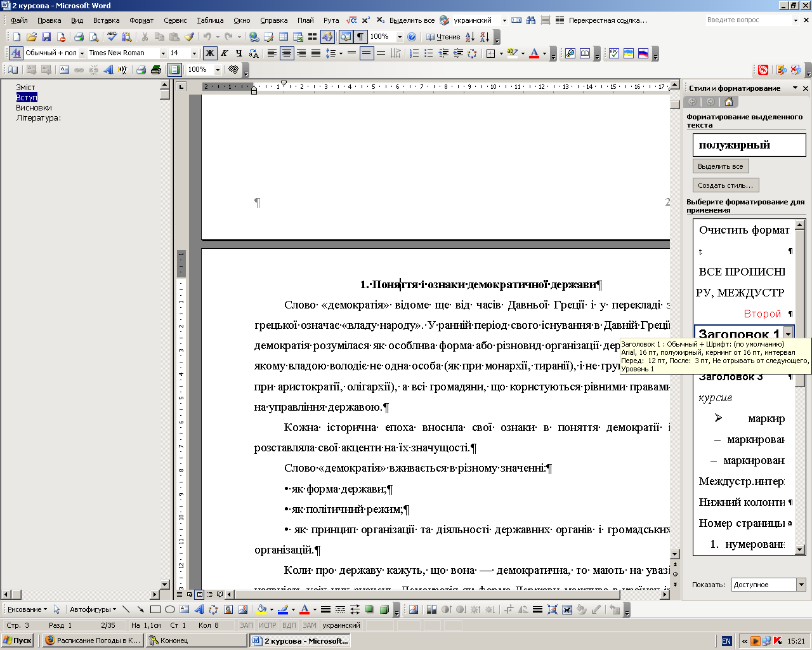Toggle Underline formatting (Ч)
Image resolution: width=812 pixels, height=650 pixels.
click(x=239, y=53)
